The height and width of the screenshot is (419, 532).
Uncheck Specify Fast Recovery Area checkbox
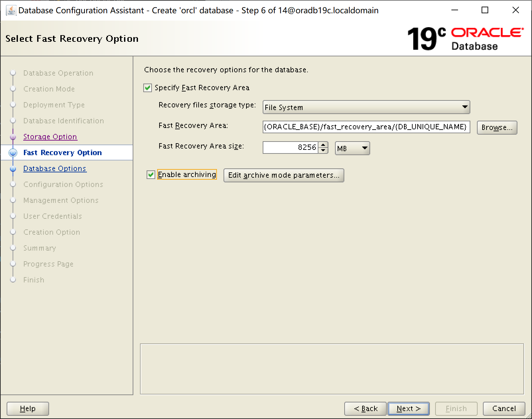tap(148, 88)
